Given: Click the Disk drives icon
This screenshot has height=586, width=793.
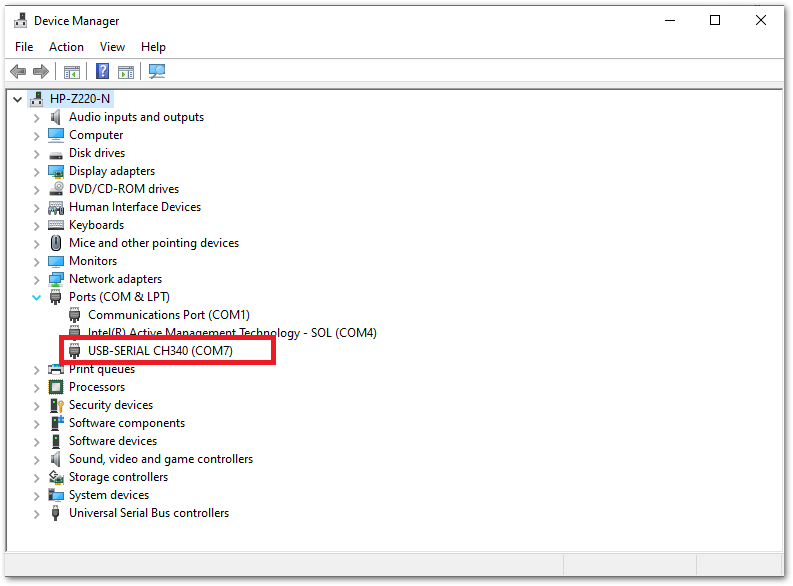Looking at the screenshot, I should 56,155.
